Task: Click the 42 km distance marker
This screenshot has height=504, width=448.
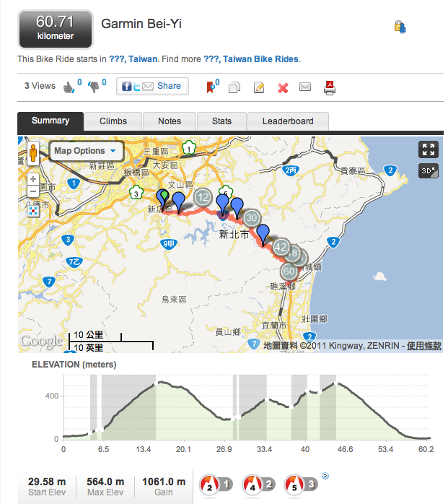Action: (281, 247)
